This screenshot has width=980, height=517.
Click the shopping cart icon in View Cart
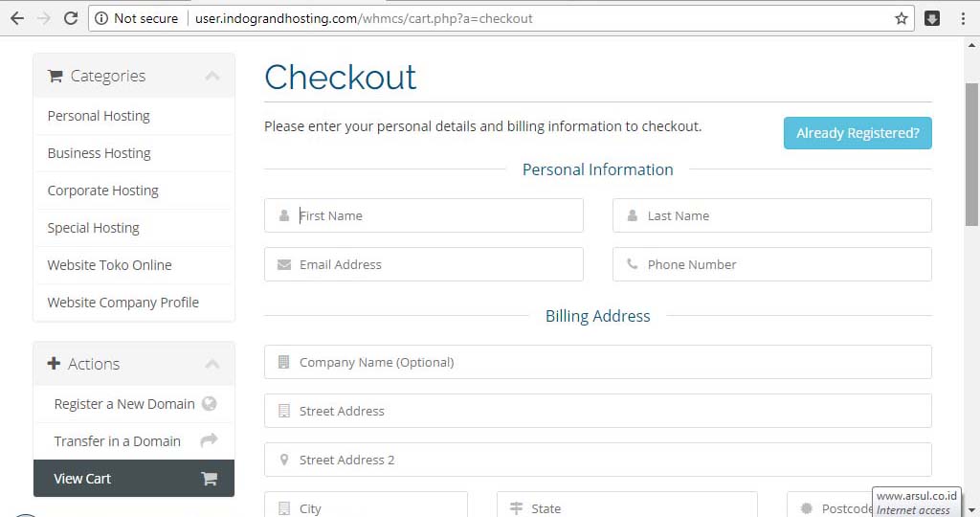(x=209, y=479)
